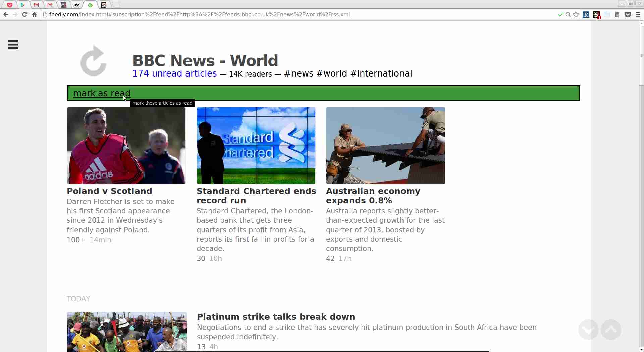Open 'Australian economy expands 0.8%' headline
This screenshot has width=644, height=352.
click(x=373, y=196)
